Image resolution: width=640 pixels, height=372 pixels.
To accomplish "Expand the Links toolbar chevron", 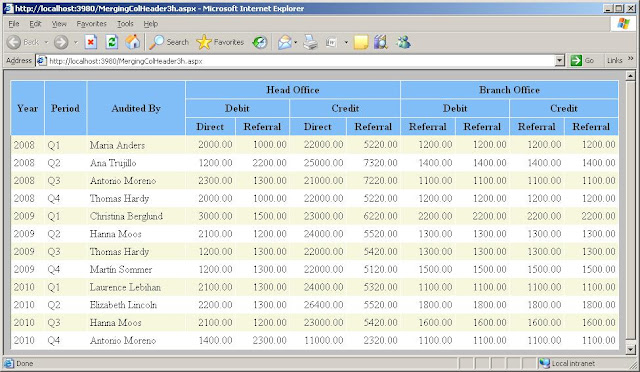I will [631, 59].
